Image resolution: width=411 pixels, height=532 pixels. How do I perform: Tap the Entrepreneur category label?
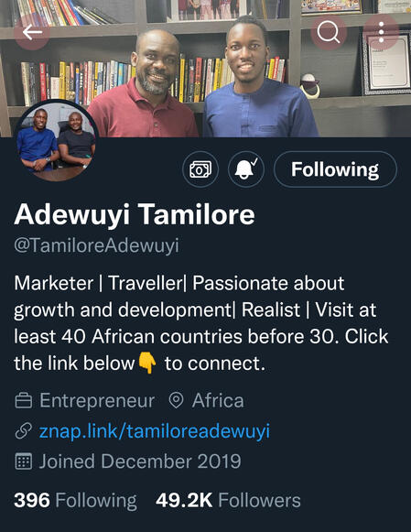tap(97, 401)
